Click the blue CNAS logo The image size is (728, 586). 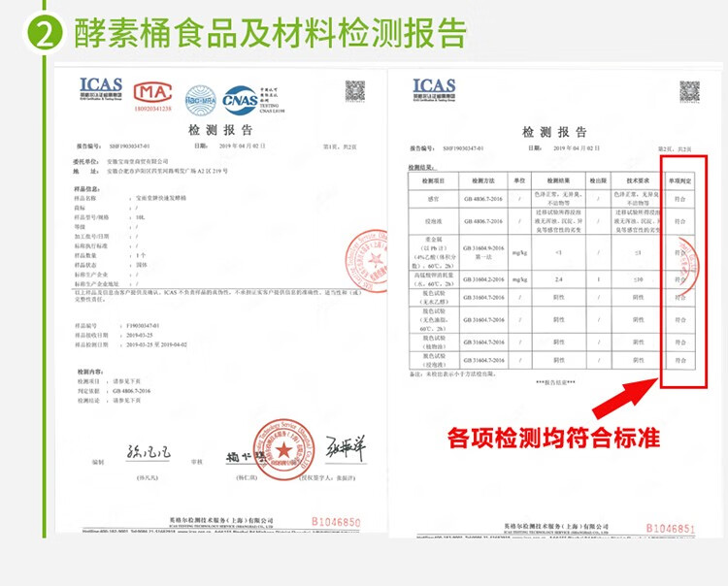(240, 100)
